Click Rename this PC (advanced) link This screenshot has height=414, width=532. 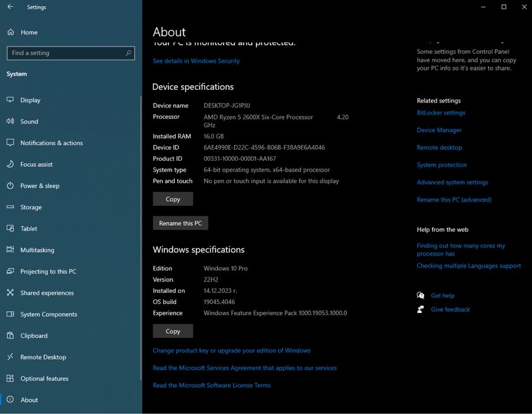454,199
